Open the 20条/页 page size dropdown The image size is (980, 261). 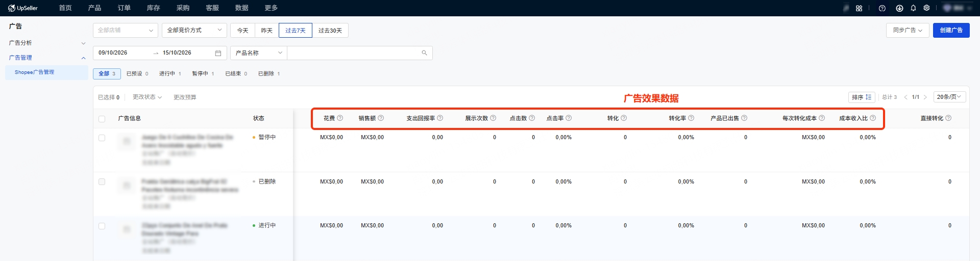[x=949, y=97]
